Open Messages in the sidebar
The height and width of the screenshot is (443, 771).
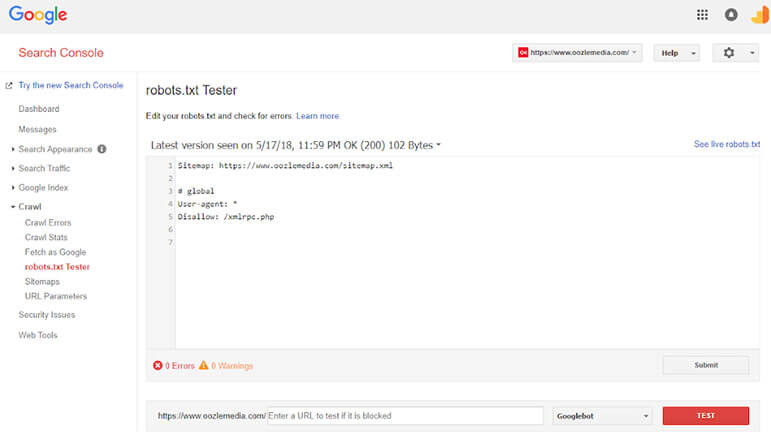[x=37, y=129]
